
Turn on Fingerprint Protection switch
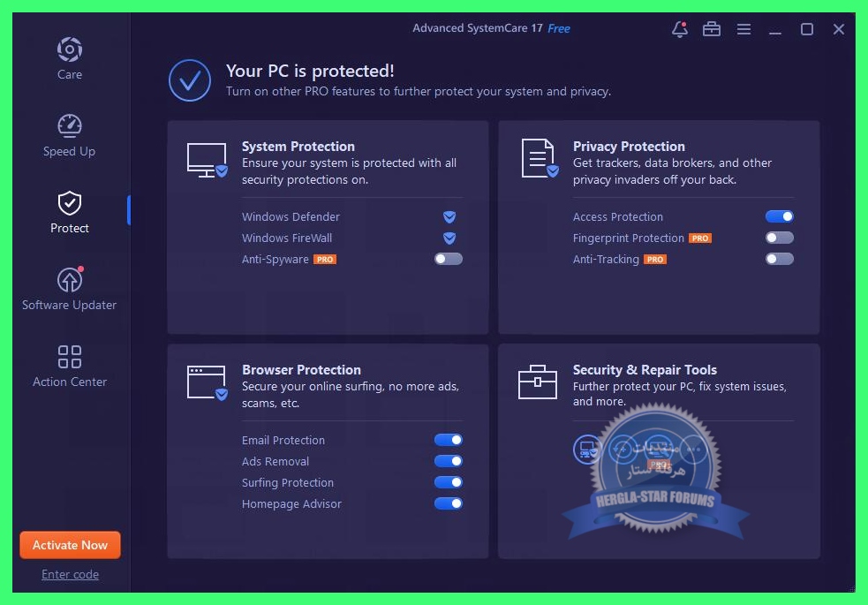click(780, 238)
